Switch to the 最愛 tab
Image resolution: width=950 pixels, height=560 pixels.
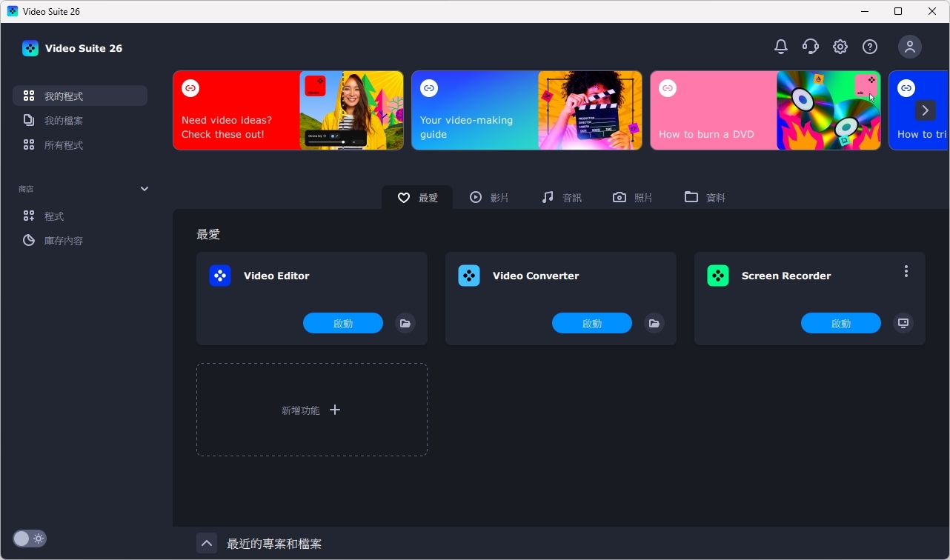(417, 198)
